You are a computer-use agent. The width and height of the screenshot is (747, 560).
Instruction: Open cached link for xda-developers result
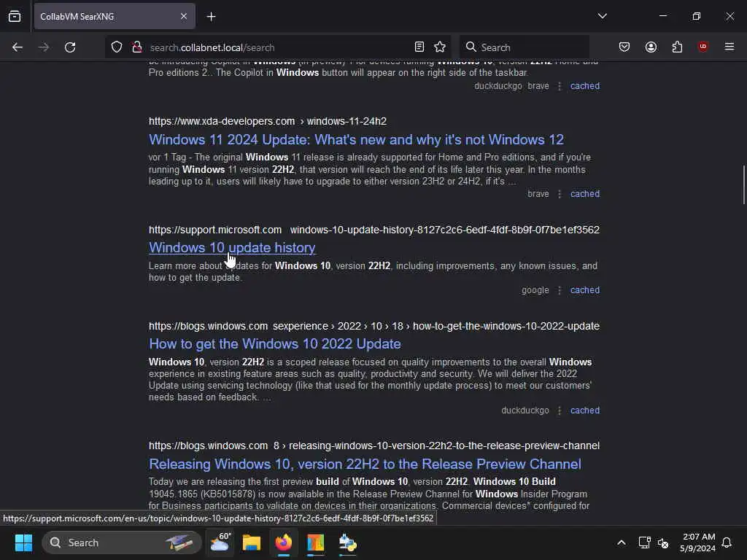coord(585,194)
